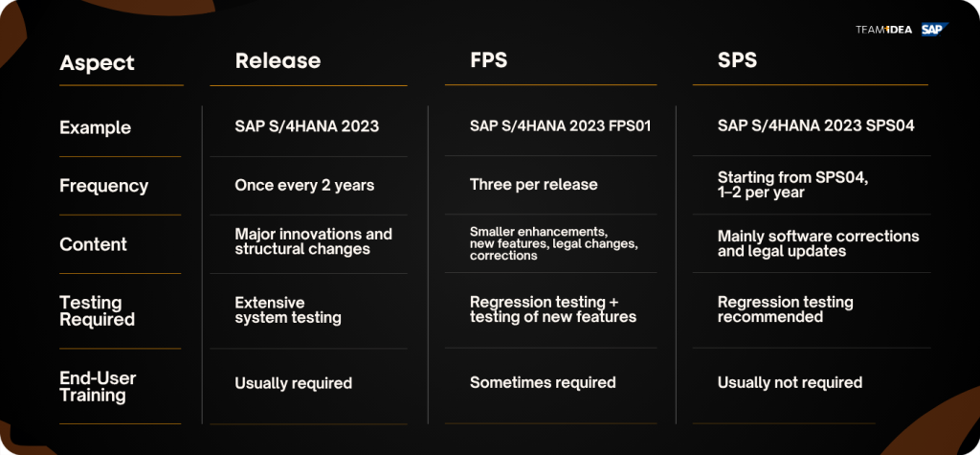Click the End-User Training row label
This screenshot has width=980, height=455.
99,387
